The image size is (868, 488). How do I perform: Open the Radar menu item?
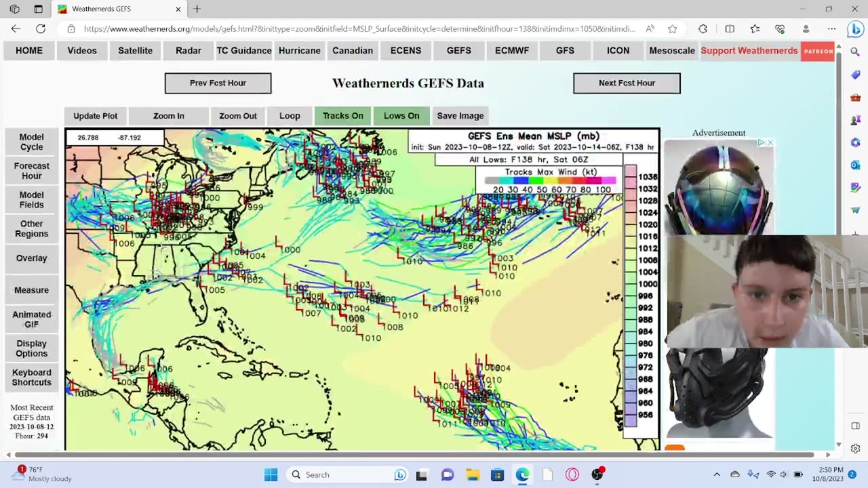(x=188, y=51)
